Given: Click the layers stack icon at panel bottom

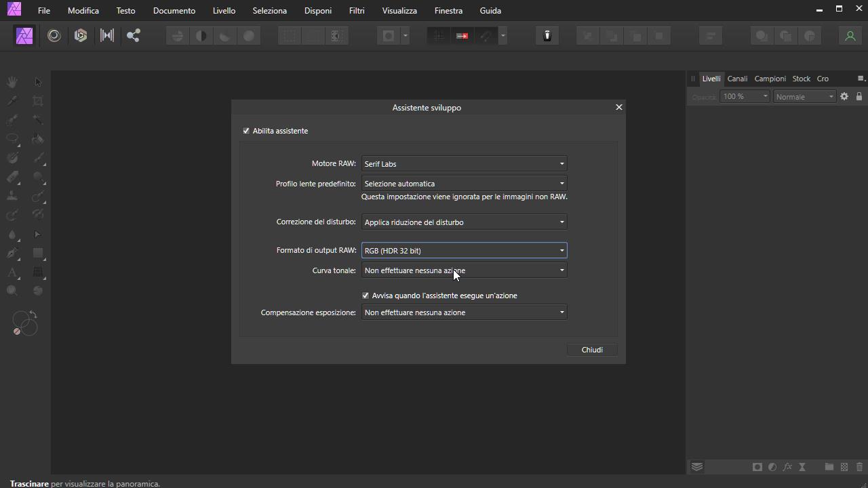Looking at the screenshot, I should (x=696, y=467).
